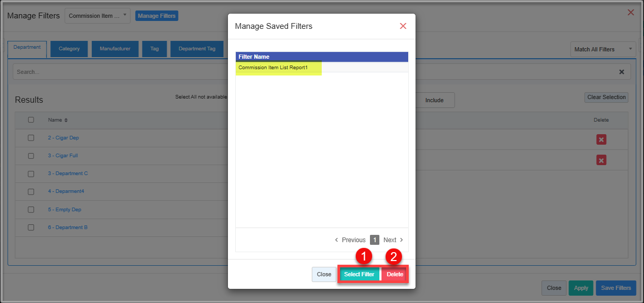Screen dimensions: 644x303
Task: Sort results by Name column
Action: coord(58,120)
